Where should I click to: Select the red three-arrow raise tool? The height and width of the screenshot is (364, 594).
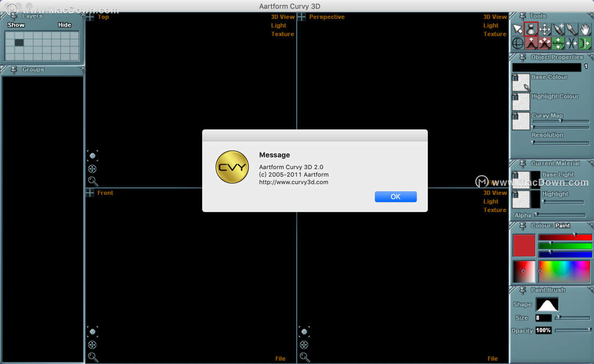pyautogui.click(x=545, y=43)
